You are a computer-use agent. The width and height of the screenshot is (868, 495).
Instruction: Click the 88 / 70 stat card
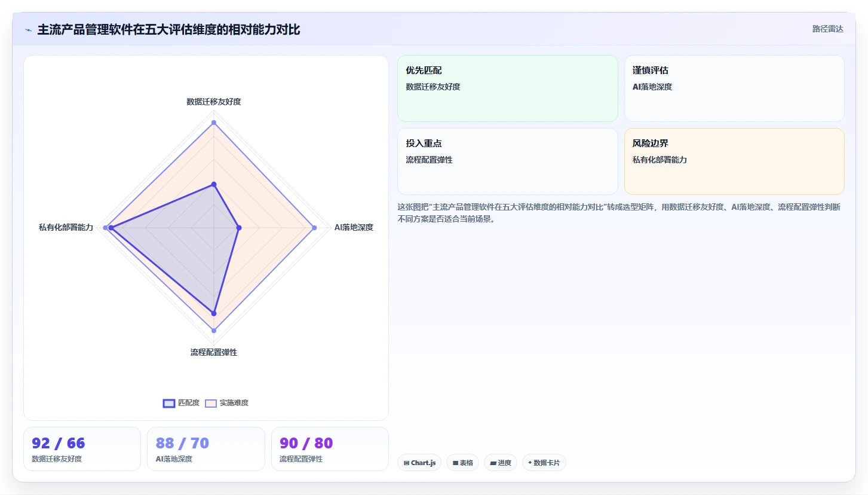(206, 449)
